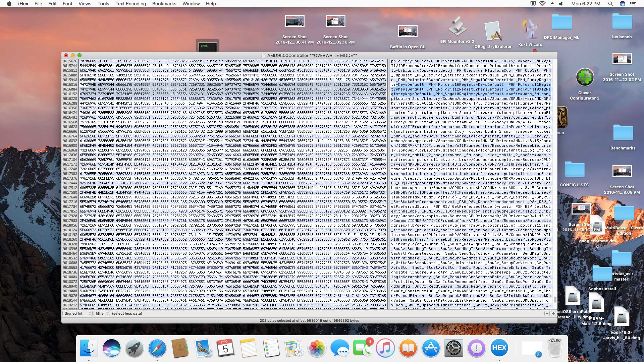Click the iHex HEX icon in Dock

pos(499,348)
